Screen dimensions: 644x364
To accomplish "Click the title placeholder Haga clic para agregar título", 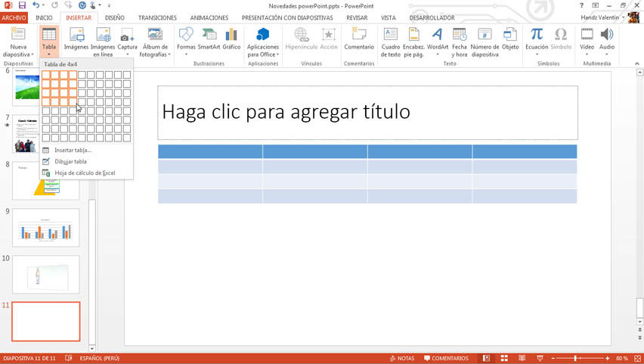I will [367, 113].
